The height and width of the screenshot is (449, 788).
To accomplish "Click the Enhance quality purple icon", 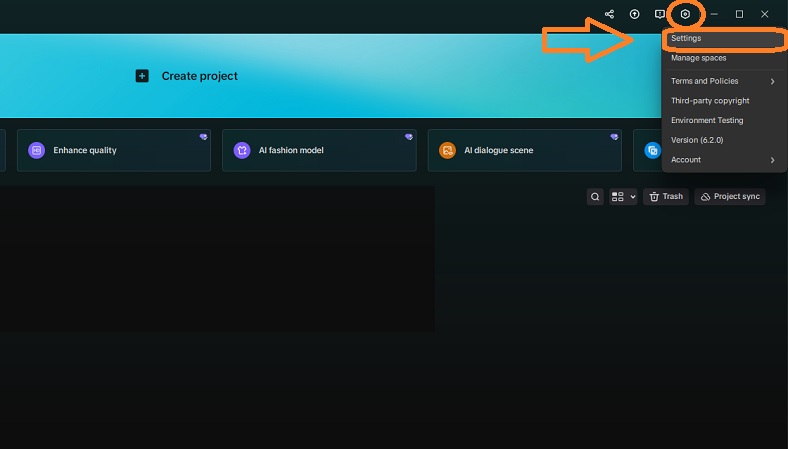I will (x=36, y=150).
